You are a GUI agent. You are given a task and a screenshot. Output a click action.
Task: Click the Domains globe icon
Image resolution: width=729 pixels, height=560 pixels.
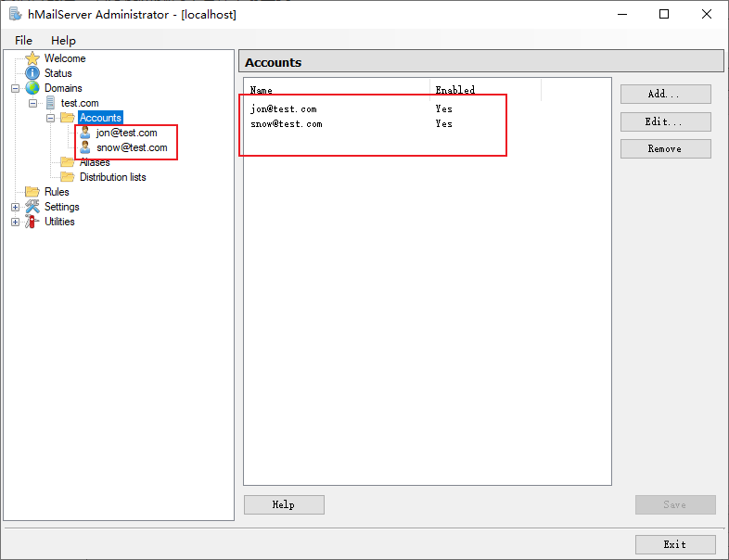[x=32, y=88]
